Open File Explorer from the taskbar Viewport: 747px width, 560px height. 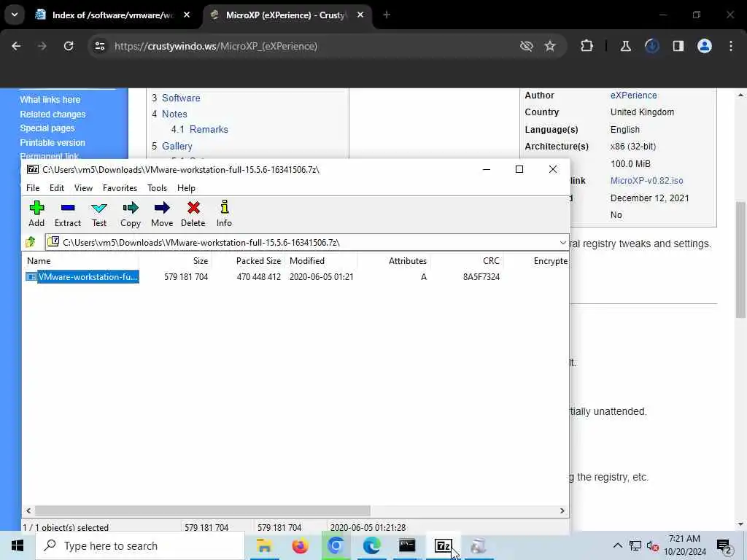pos(264,545)
